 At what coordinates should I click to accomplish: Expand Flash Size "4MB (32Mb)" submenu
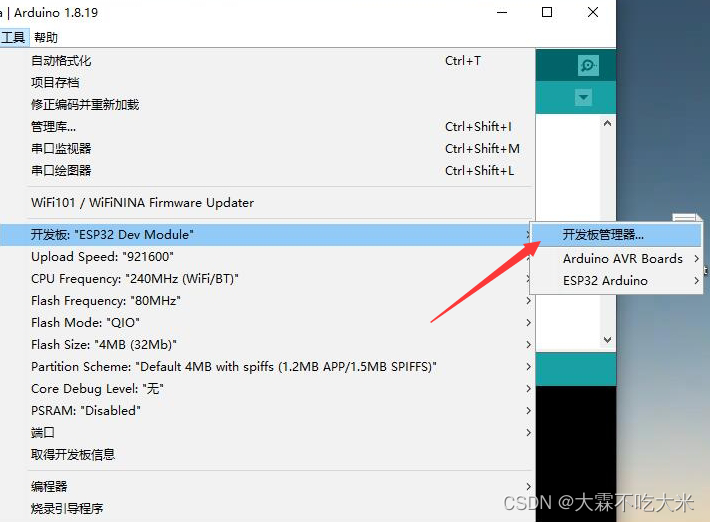tap(267, 345)
